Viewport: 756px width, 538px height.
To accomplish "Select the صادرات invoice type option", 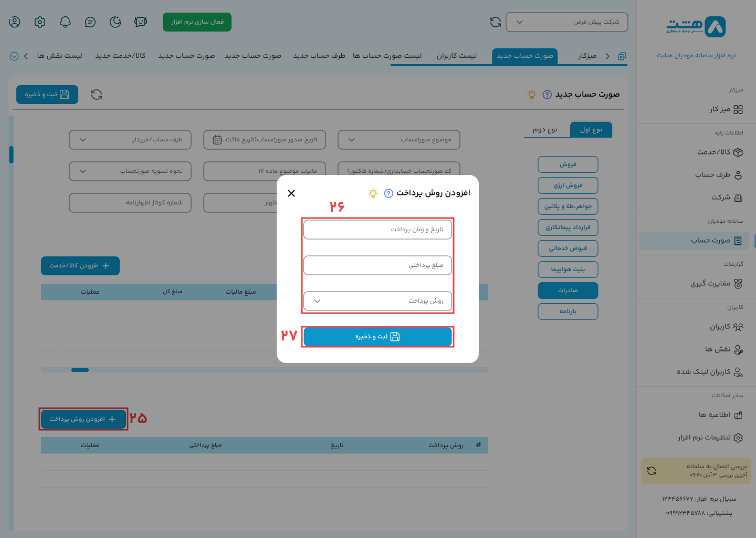I will [568, 291].
